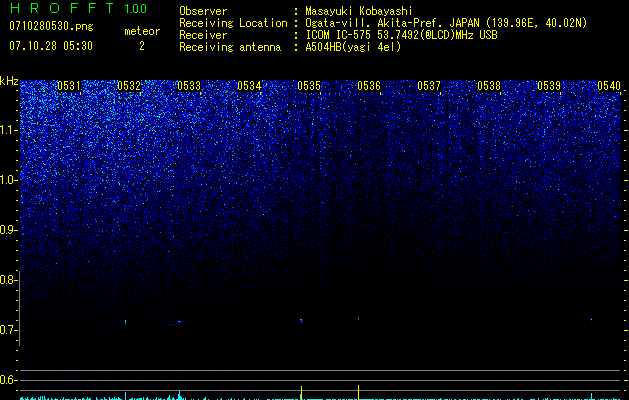Click the 0533 time marker
Screen dimensions: 629x400
tap(189, 86)
